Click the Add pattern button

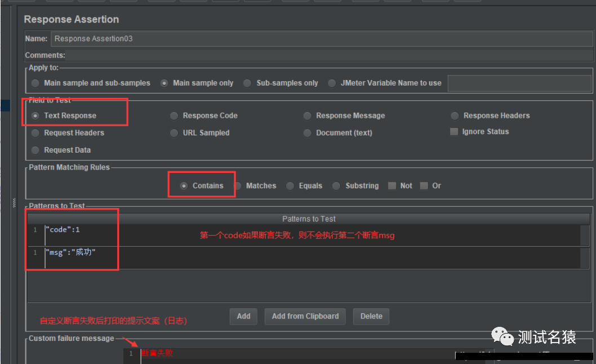pyautogui.click(x=244, y=317)
